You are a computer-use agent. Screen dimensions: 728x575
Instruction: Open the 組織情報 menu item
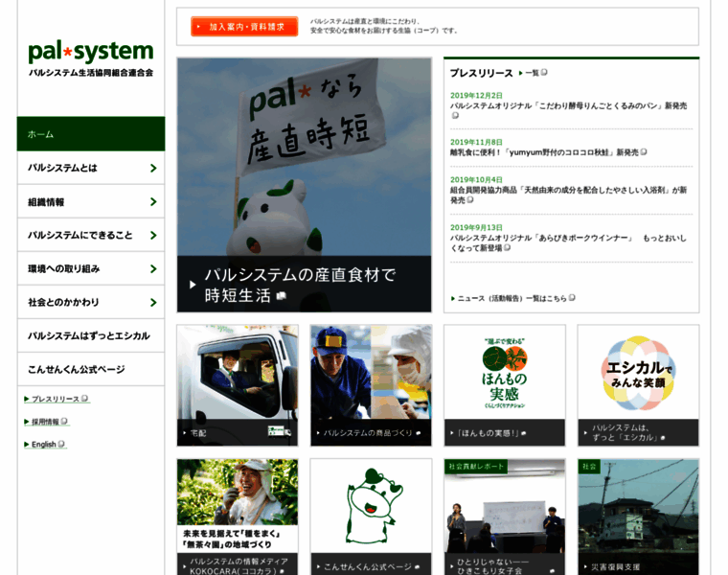tap(91, 201)
